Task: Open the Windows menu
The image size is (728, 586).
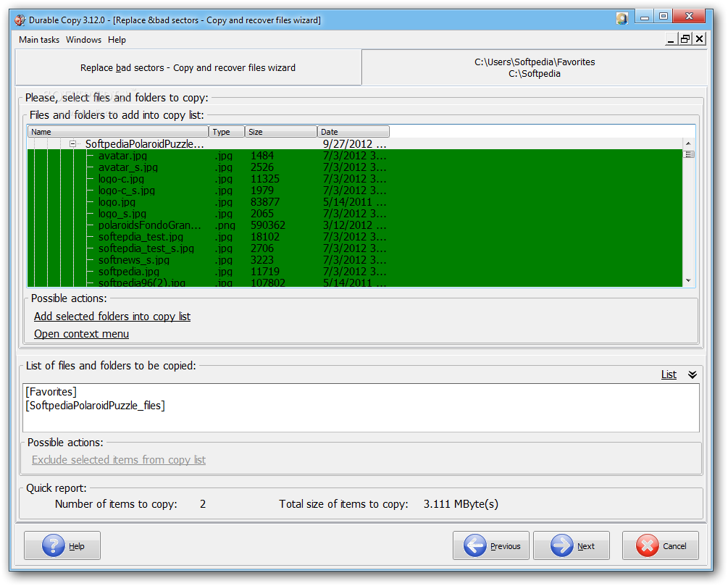Action: pos(83,40)
